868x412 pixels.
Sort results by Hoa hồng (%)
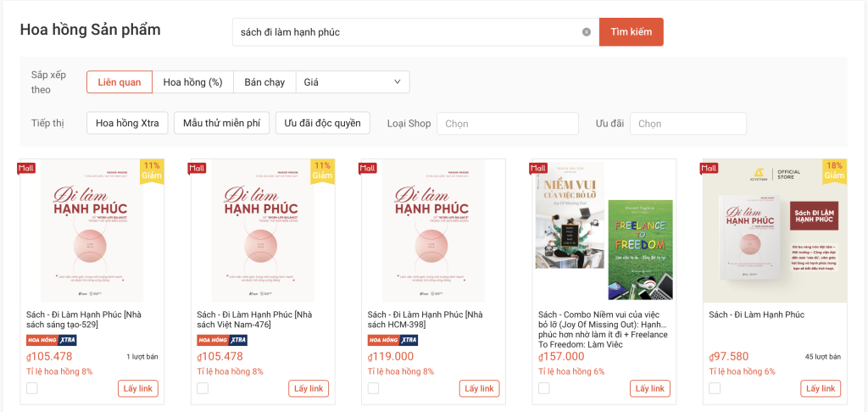192,82
